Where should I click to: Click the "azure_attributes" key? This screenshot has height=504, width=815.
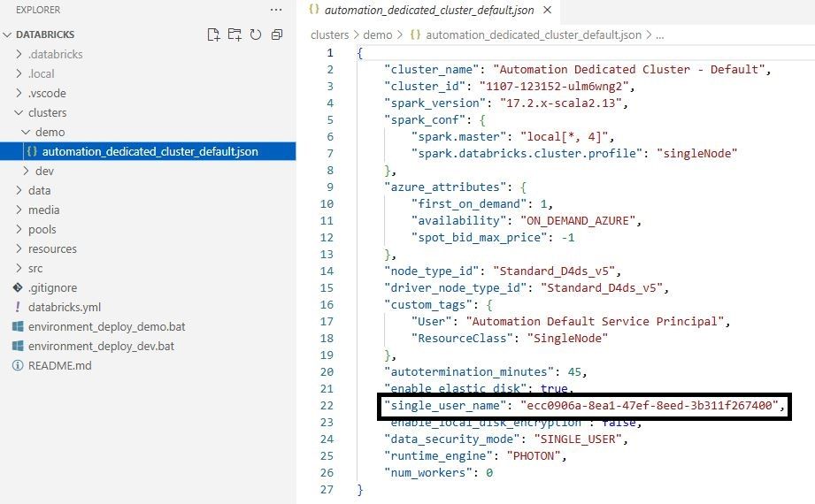tap(445, 187)
